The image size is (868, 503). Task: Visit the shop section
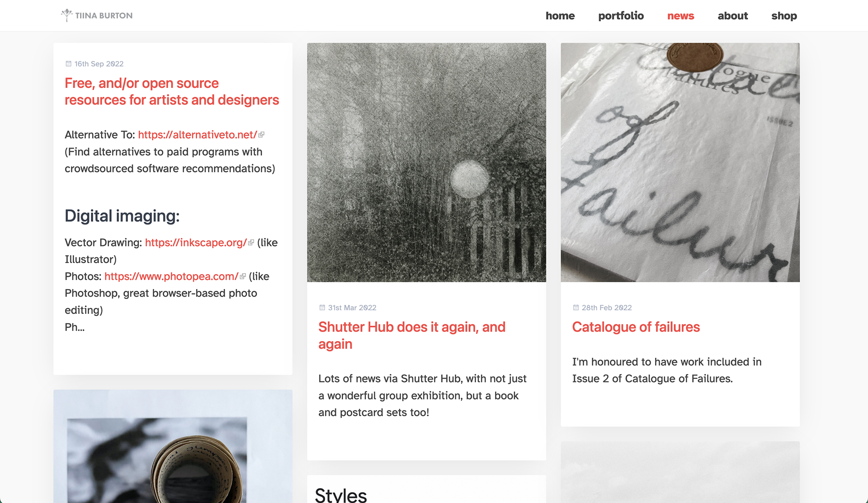click(784, 16)
